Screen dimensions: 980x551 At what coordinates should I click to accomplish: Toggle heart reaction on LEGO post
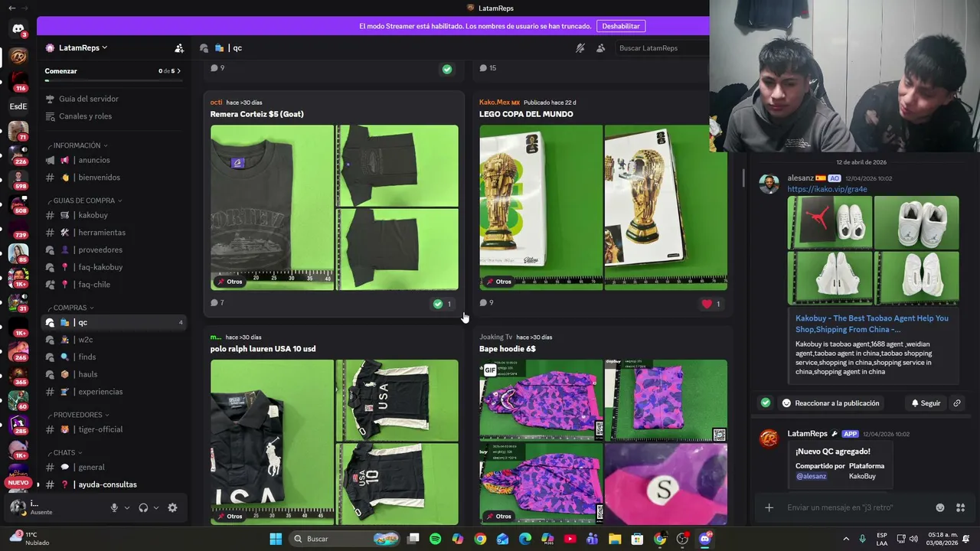[711, 304]
